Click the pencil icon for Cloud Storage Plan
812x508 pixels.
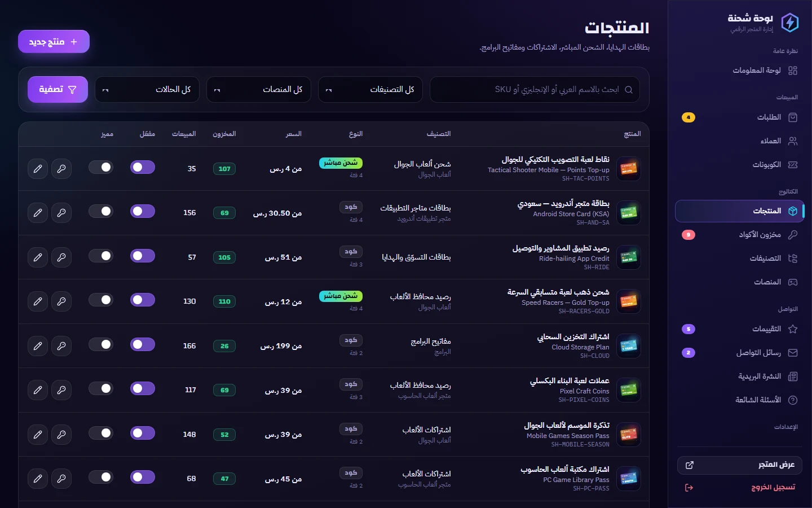tap(38, 345)
